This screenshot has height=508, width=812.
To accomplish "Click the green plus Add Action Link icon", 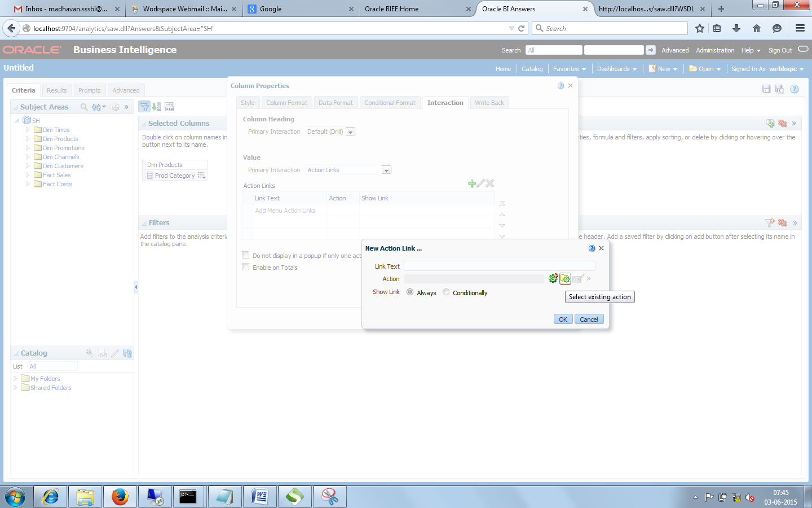I will coord(472,183).
